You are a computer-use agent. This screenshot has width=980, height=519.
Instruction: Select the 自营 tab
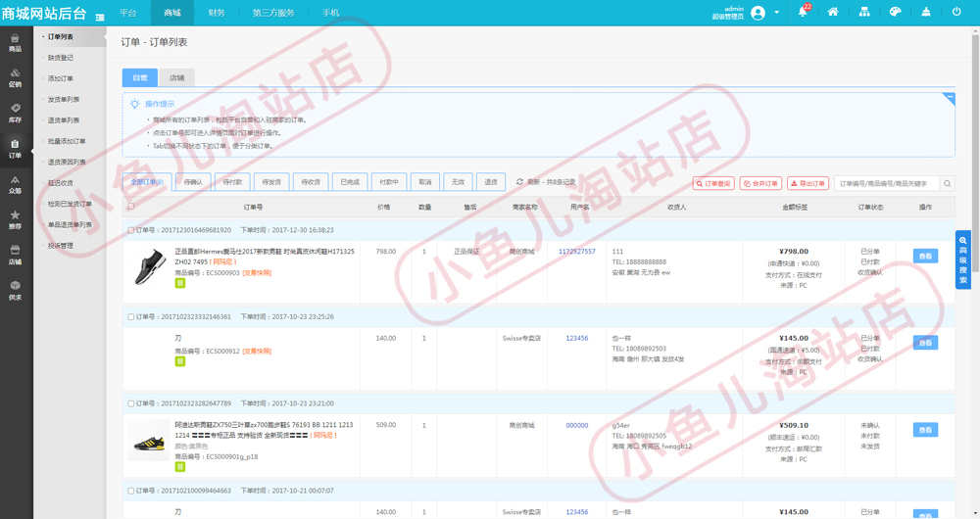point(140,77)
